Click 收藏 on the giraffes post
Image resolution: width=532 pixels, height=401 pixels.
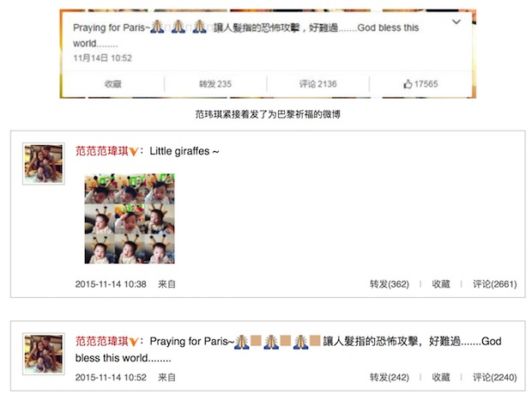441,284
